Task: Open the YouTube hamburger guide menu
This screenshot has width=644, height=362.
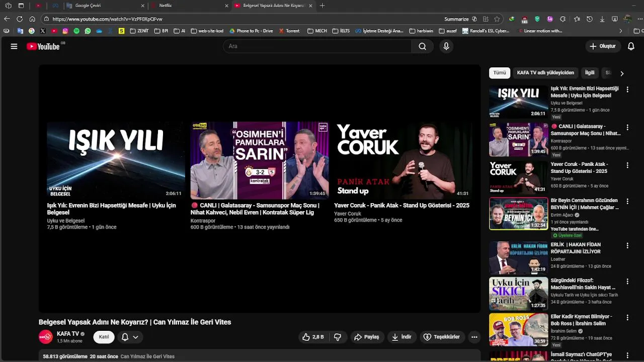Action: click(x=14, y=46)
